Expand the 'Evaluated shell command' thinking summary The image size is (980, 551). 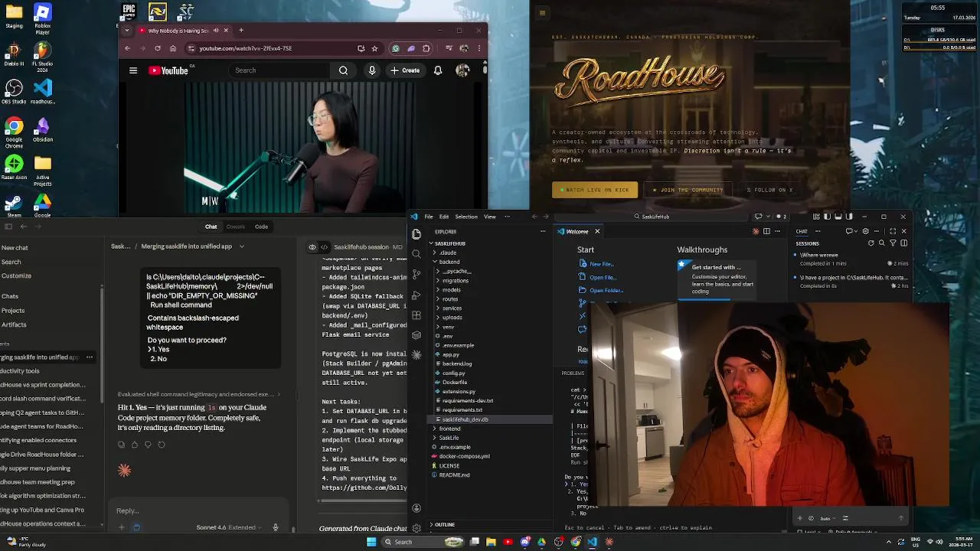pyautogui.click(x=199, y=394)
